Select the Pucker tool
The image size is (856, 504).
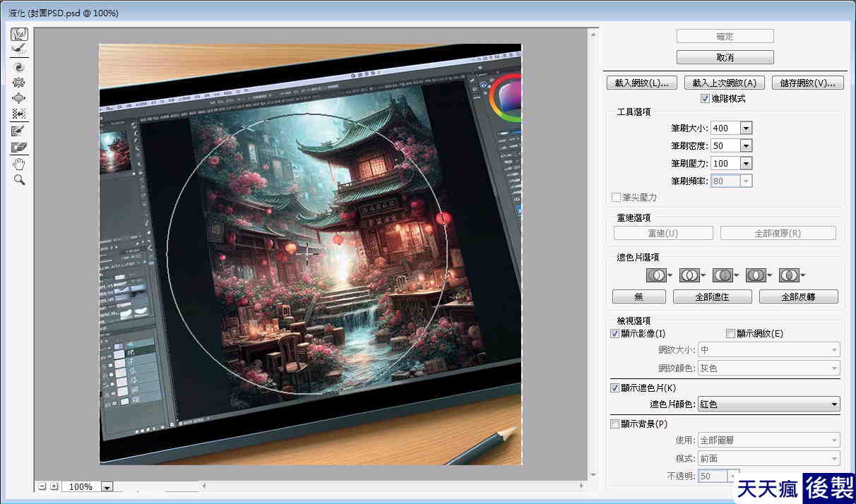click(20, 83)
